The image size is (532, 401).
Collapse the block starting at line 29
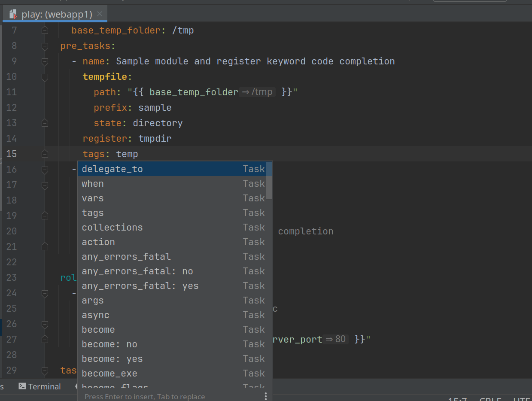coord(45,371)
